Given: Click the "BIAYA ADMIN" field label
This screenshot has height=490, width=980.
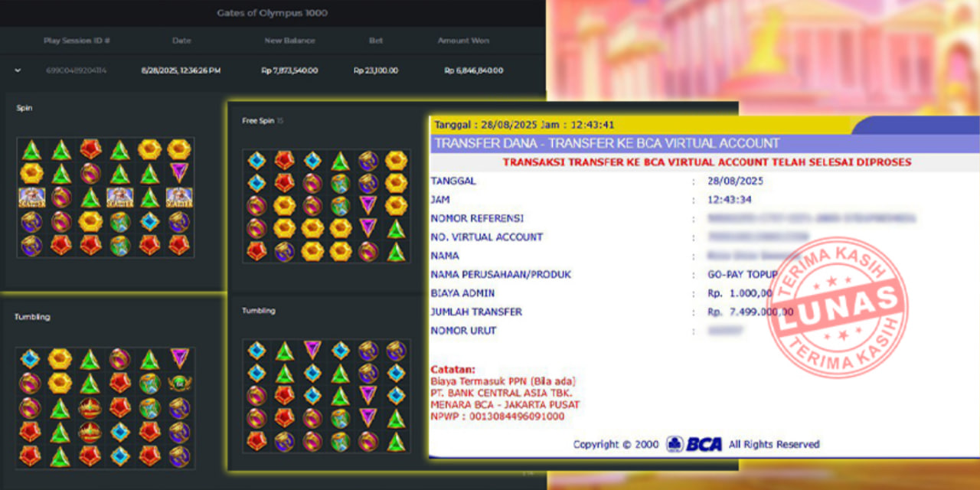Looking at the screenshot, I should click(462, 293).
